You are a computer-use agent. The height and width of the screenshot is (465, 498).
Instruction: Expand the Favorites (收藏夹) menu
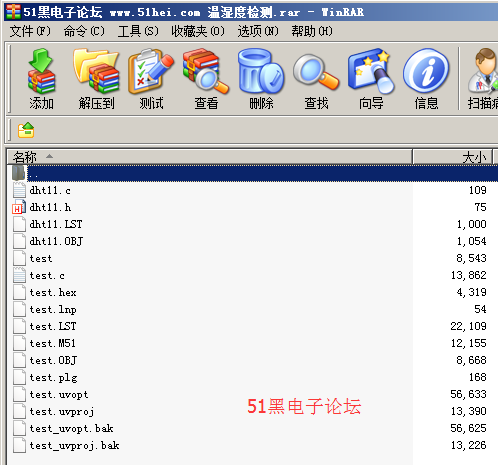click(x=198, y=31)
